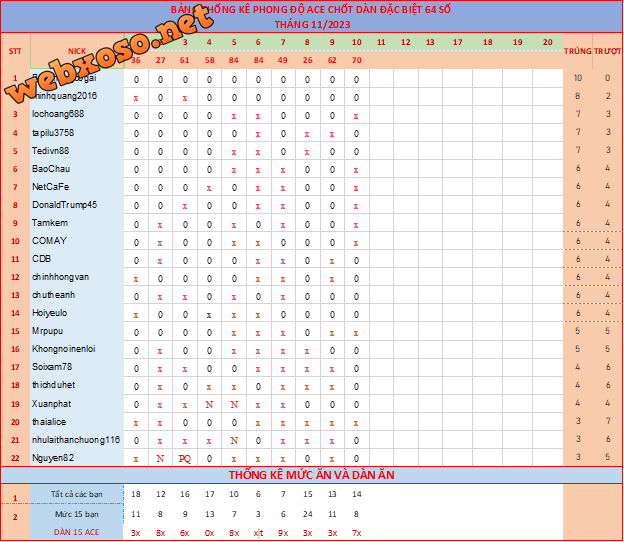Viewport: 624px width, 542px height.
Task: Select the Hoiyeulo nickname
Action: click(49, 313)
